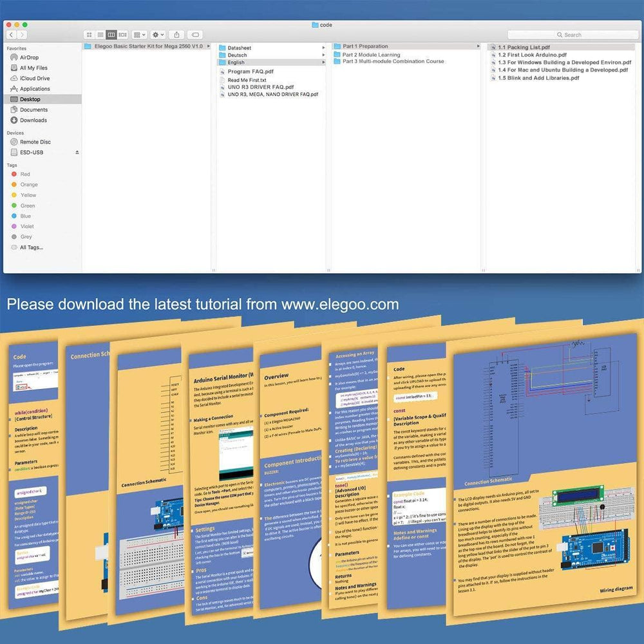
Task: Click the Edit Tags toolbar button
Action: click(x=196, y=35)
